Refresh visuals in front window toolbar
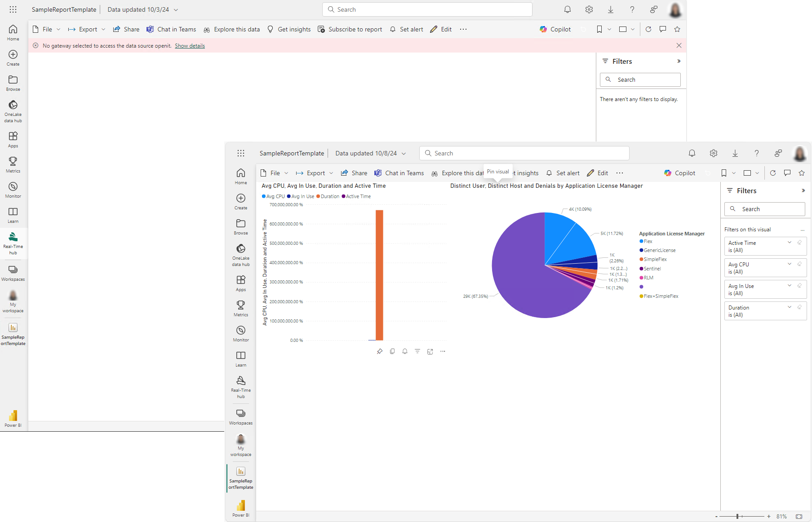The image size is (812, 522). (x=773, y=173)
